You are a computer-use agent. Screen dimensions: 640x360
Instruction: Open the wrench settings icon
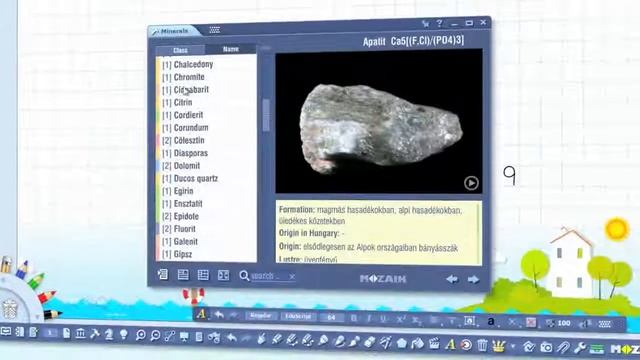pos(580,348)
